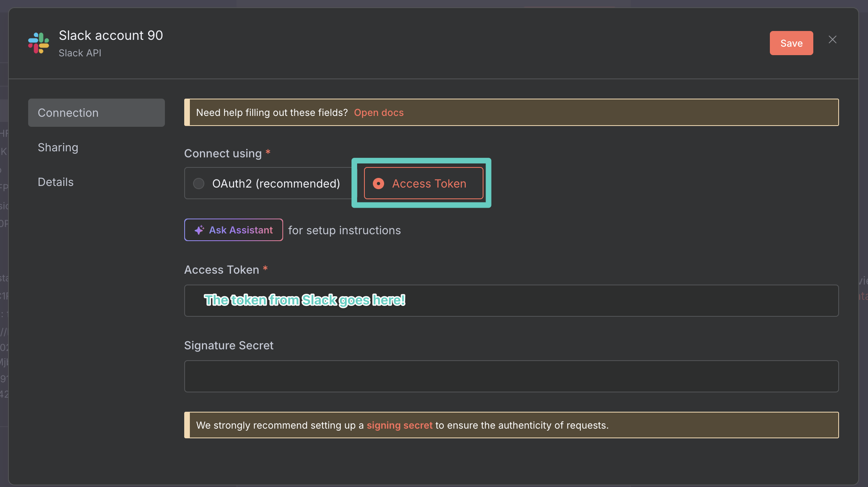The image size is (868, 487).
Task: Go to the Details tab
Action: 56,182
